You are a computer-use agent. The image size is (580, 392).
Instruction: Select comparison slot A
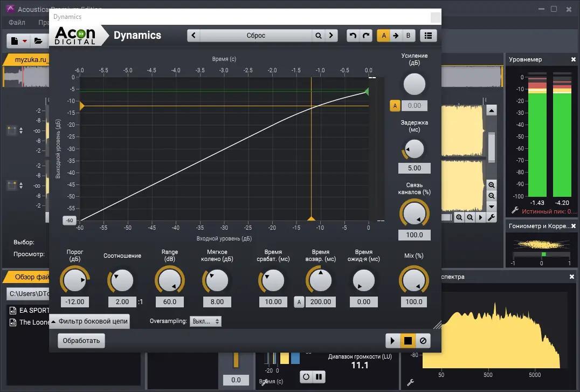click(384, 36)
